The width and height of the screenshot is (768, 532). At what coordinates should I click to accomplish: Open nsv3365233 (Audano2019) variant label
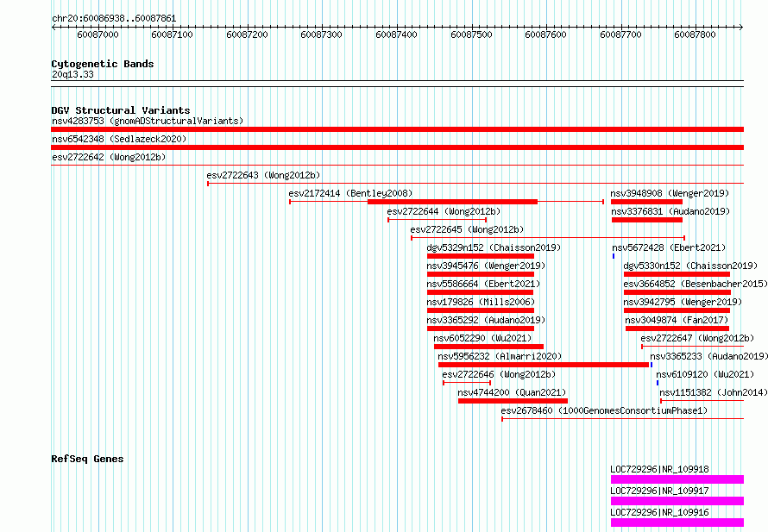pyautogui.click(x=708, y=356)
